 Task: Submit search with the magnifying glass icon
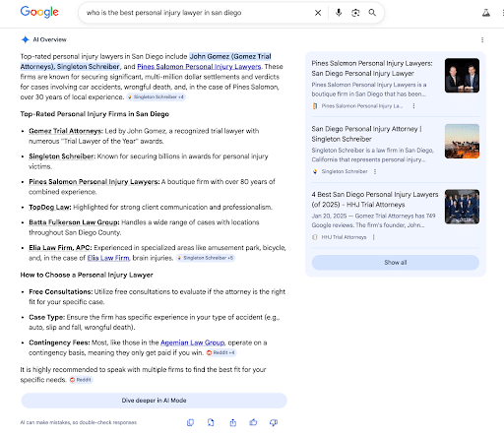[x=372, y=13]
